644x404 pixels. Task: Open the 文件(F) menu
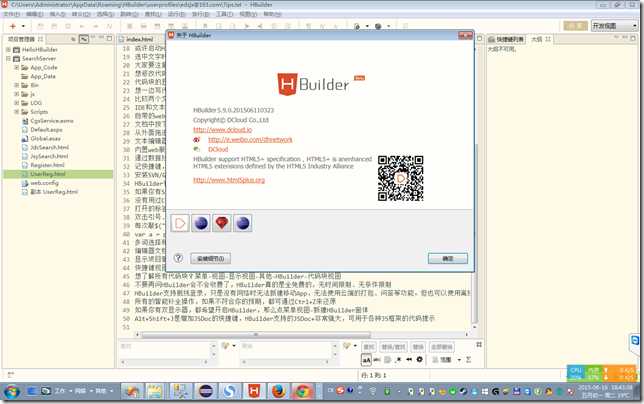[x=12, y=14]
